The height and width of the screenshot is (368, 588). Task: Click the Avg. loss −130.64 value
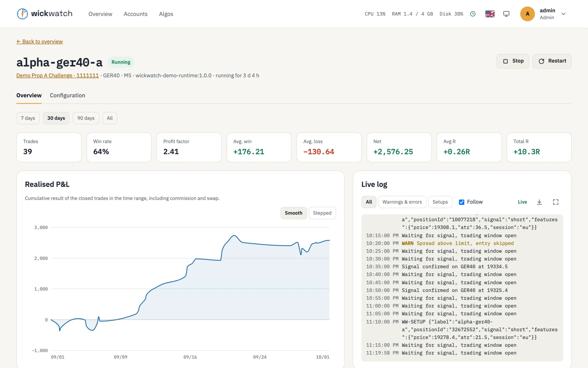click(x=319, y=152)
